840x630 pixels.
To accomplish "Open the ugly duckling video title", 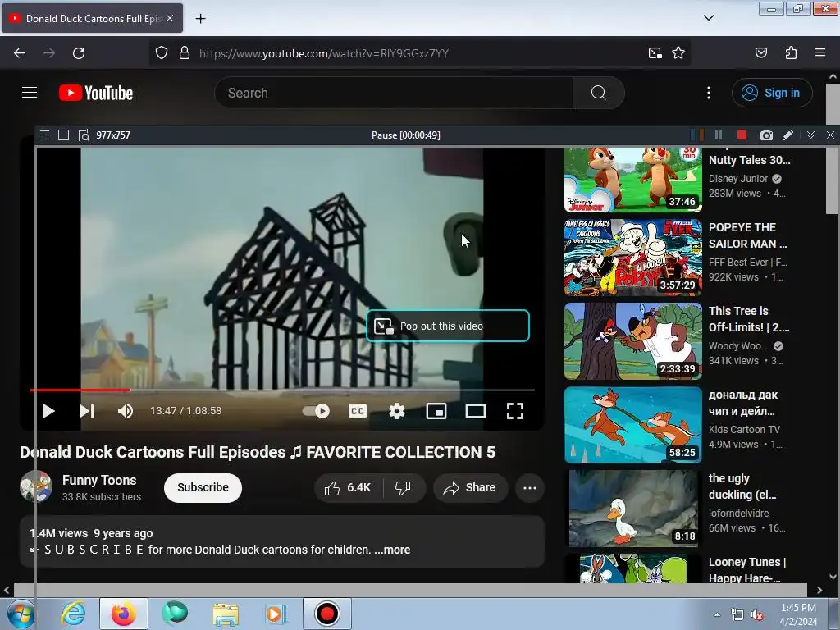I will (742, 486).
